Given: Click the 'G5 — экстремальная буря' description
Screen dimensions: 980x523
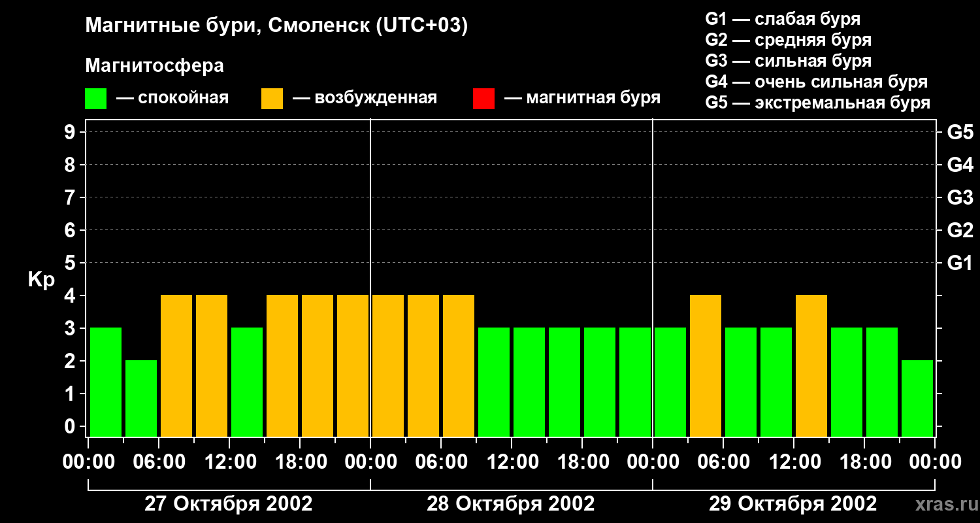Looking at the screenshot, I should click(x=818, y=103).
